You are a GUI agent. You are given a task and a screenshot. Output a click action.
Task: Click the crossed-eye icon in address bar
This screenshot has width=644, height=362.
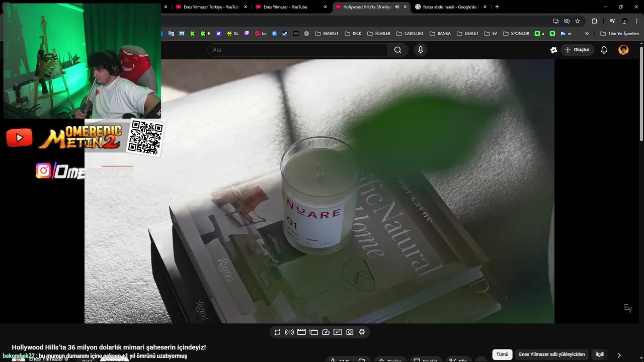point(567,21)
